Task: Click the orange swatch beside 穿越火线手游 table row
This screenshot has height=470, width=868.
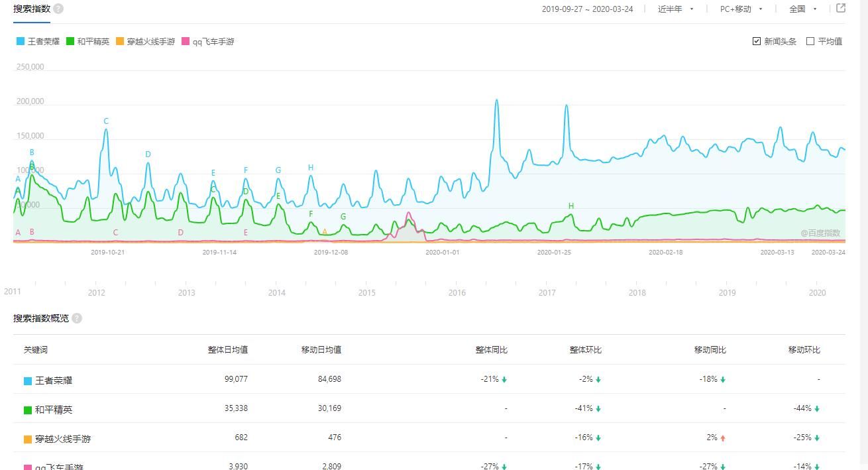Action: [28, 440]
